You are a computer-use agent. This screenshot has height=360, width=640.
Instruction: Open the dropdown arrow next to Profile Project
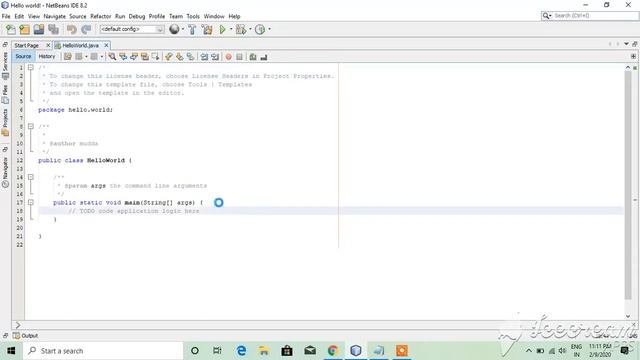269,29
